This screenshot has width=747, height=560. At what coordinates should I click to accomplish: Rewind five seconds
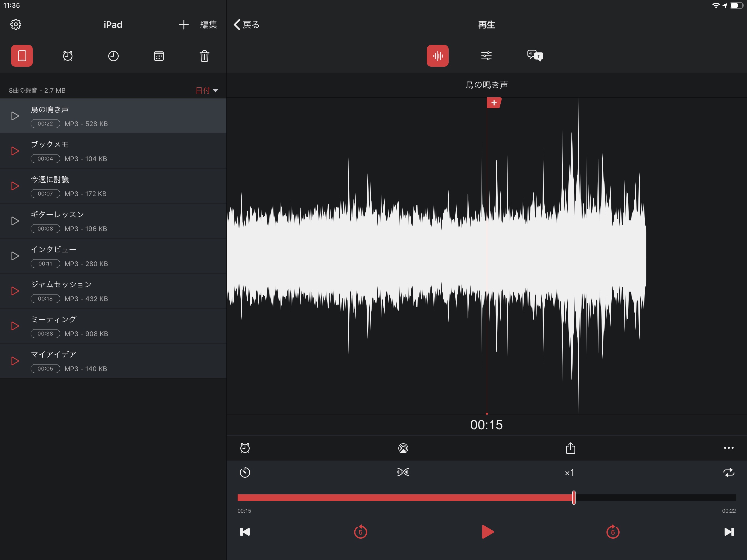pos(360,532)
